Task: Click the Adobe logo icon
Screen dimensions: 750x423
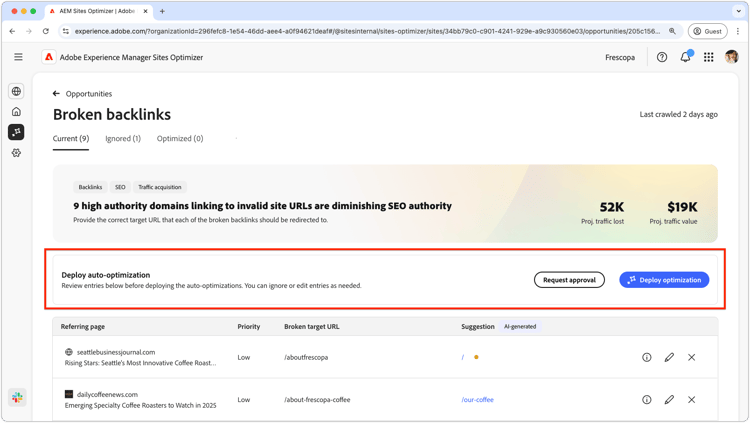Action: [x=49, y=57]
